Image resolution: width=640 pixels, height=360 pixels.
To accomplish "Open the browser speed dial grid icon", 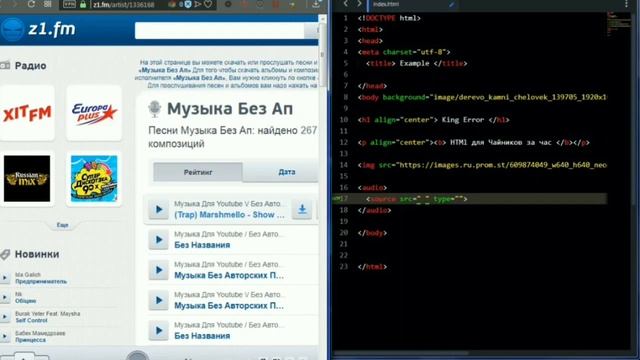I will pos(47,4).
